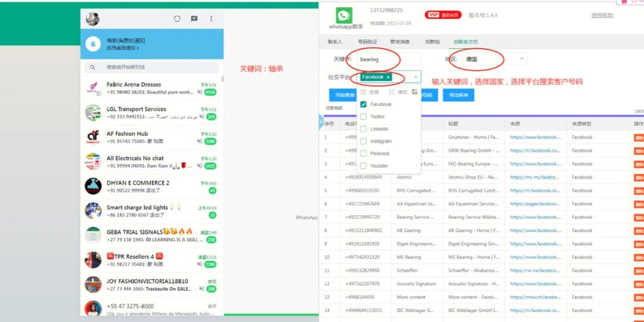
Task: Click phone number +4926914599945 cell
Action: point(364,178)
